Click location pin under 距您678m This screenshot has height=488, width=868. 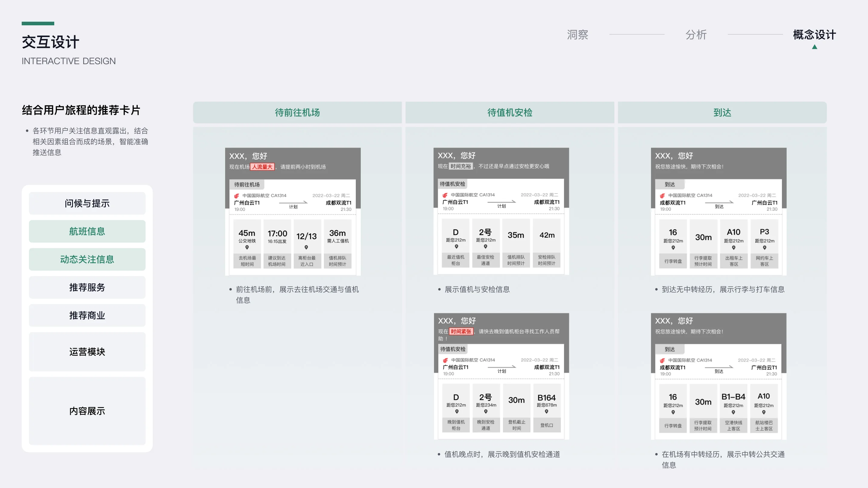546,411
